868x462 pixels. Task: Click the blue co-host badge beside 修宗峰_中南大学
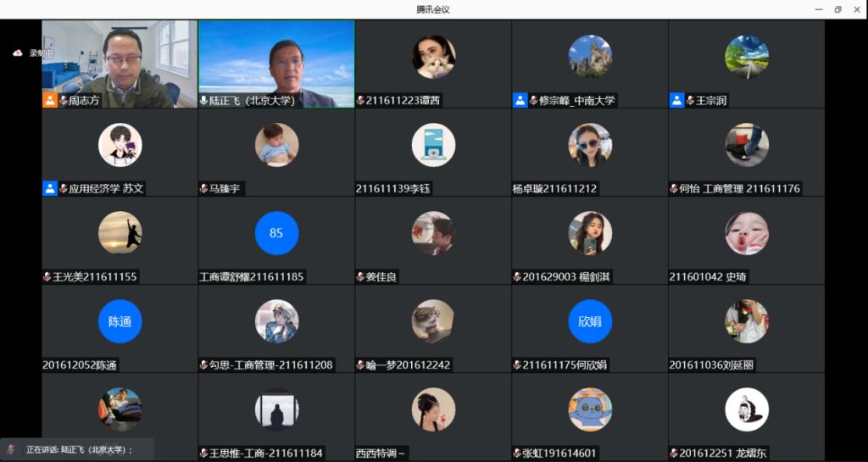tap(520, 100)
